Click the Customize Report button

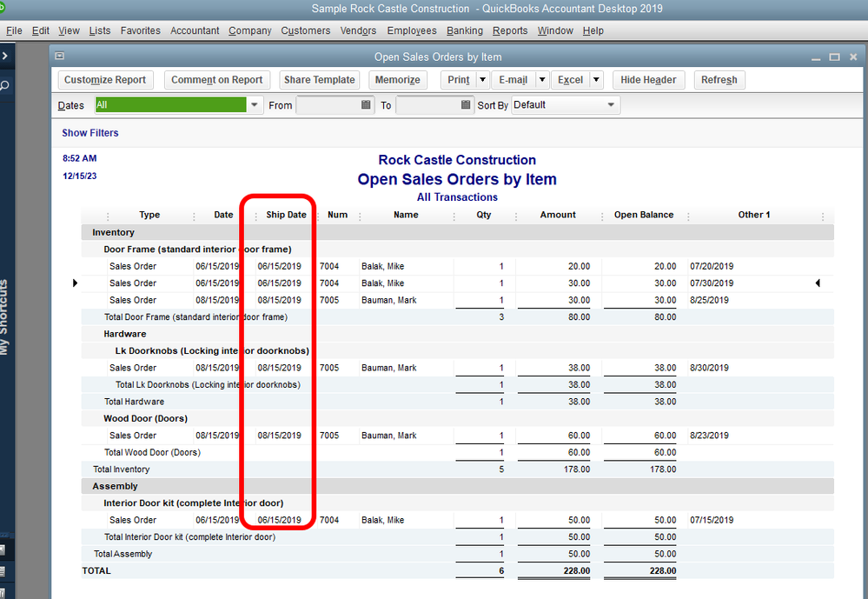(105, 80)
